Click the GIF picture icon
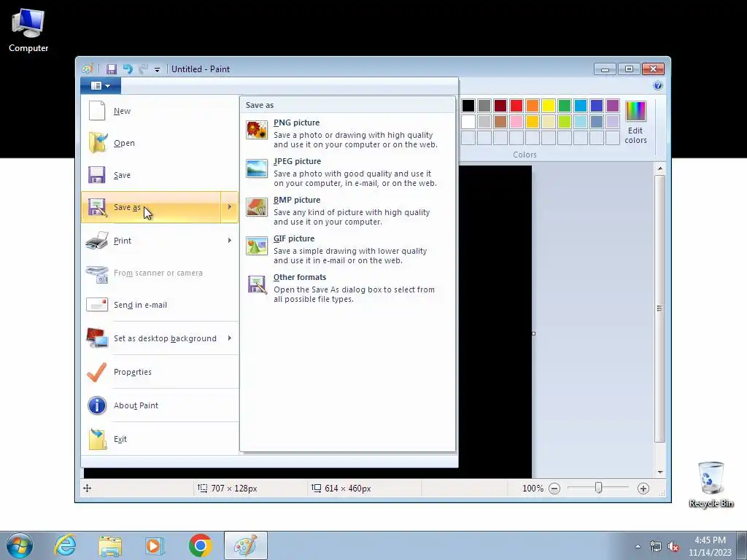 (x=257, y=246)
